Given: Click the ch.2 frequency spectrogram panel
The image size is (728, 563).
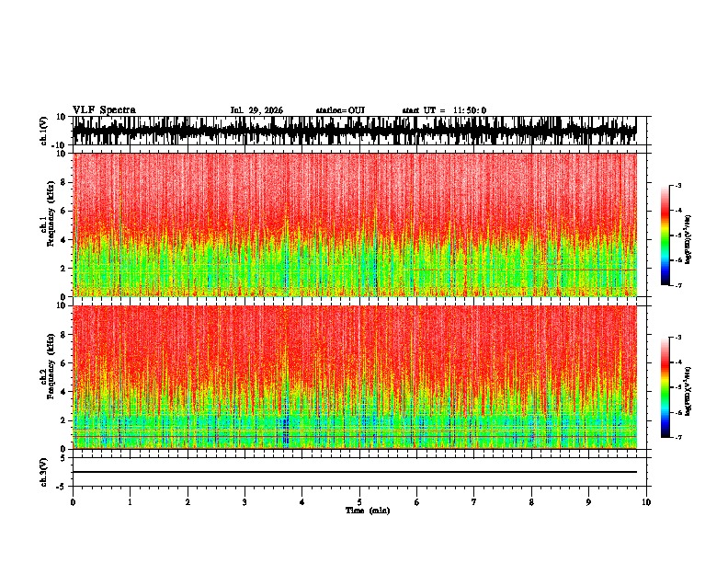Looking at the screenshot, I should click(x=355, y=377).
